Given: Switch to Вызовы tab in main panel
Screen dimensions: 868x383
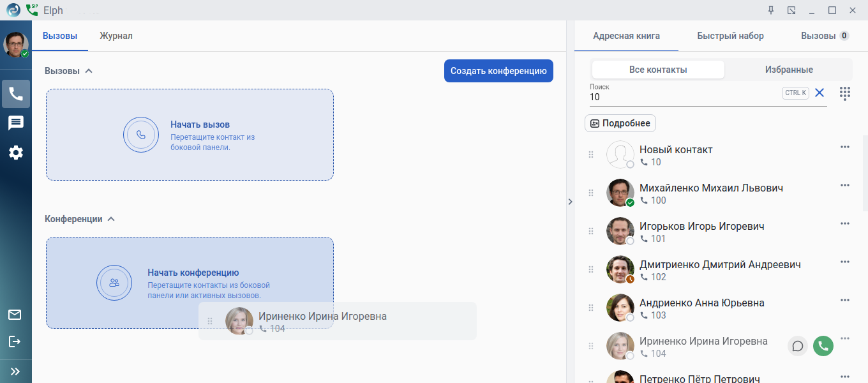Looking at the screenshot, I should tap(60, 36).
